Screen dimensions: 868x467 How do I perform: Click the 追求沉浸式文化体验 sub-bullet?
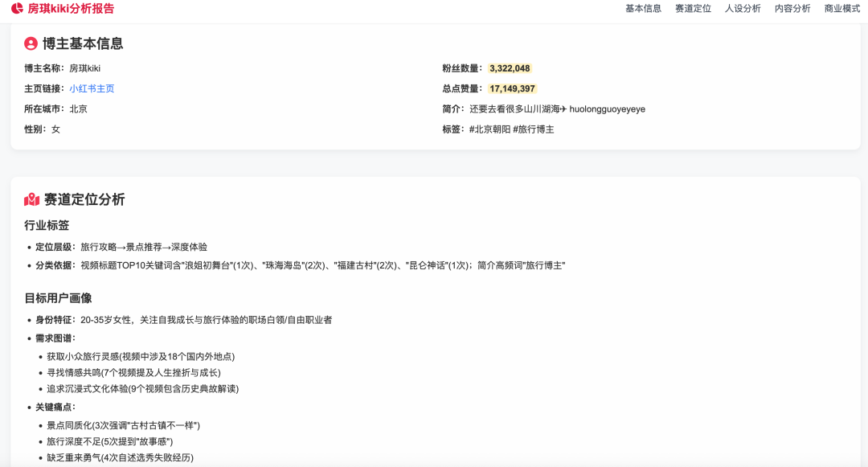pos(143,388)
